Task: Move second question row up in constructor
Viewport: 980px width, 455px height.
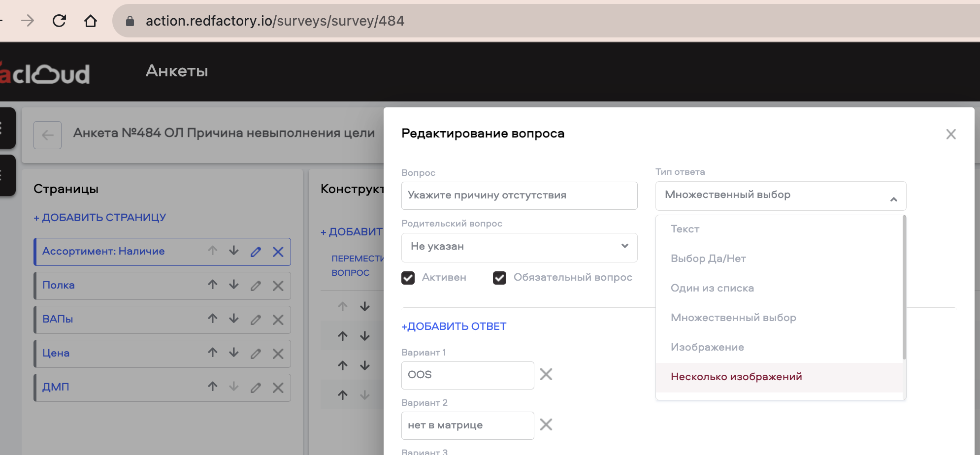Action: pyautogui.click(x=343, y=336)
